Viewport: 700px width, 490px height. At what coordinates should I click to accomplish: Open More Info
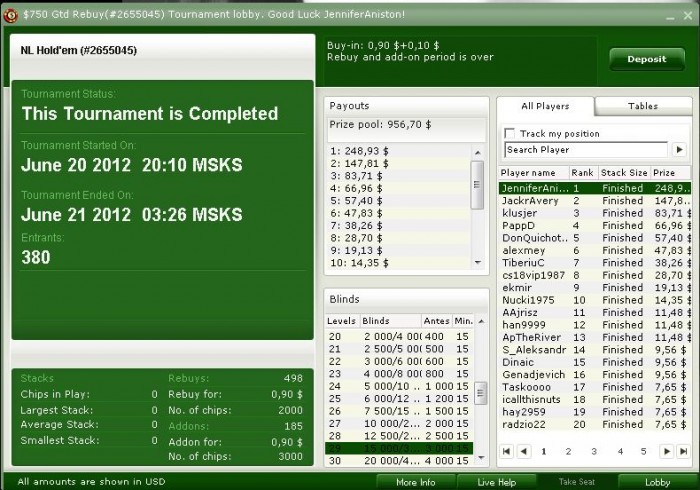pyautogui.click(x=416, y=482)
